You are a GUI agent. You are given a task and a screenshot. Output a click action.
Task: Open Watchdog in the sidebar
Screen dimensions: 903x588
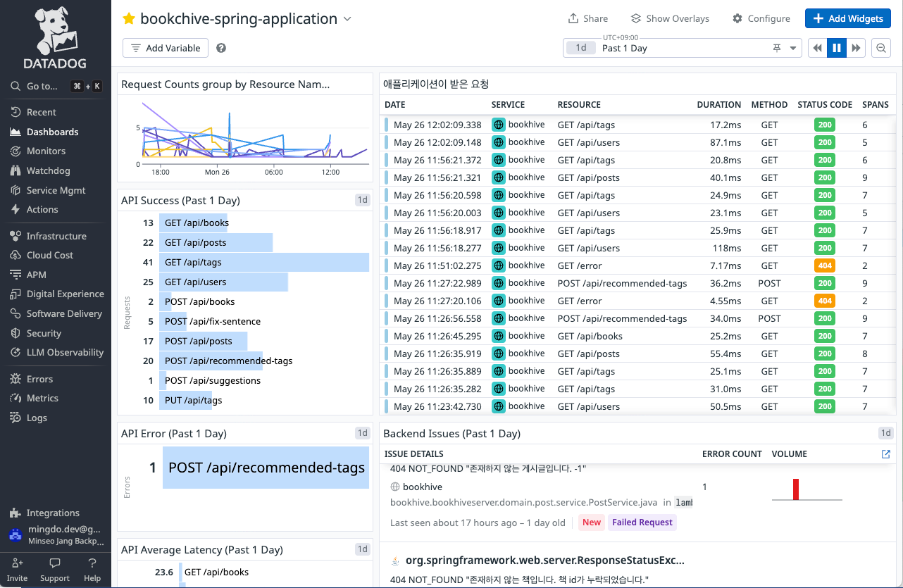coord(48,170)
